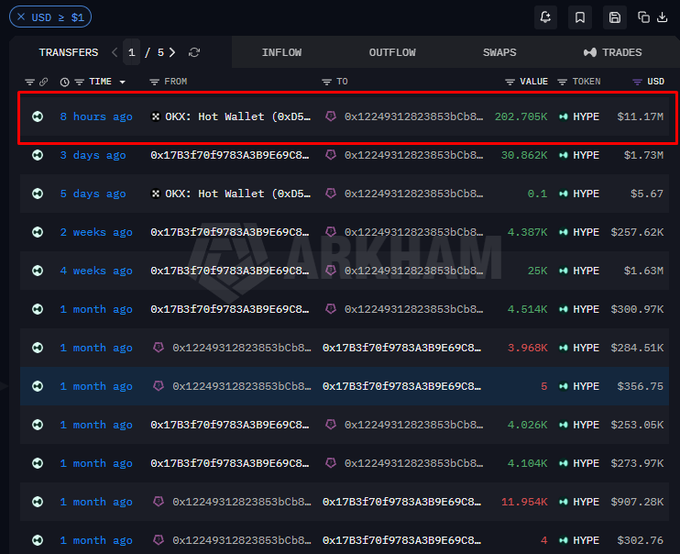The image size is (680, 554).
Task: Go to previous transfers page
Action: point(114,52)
